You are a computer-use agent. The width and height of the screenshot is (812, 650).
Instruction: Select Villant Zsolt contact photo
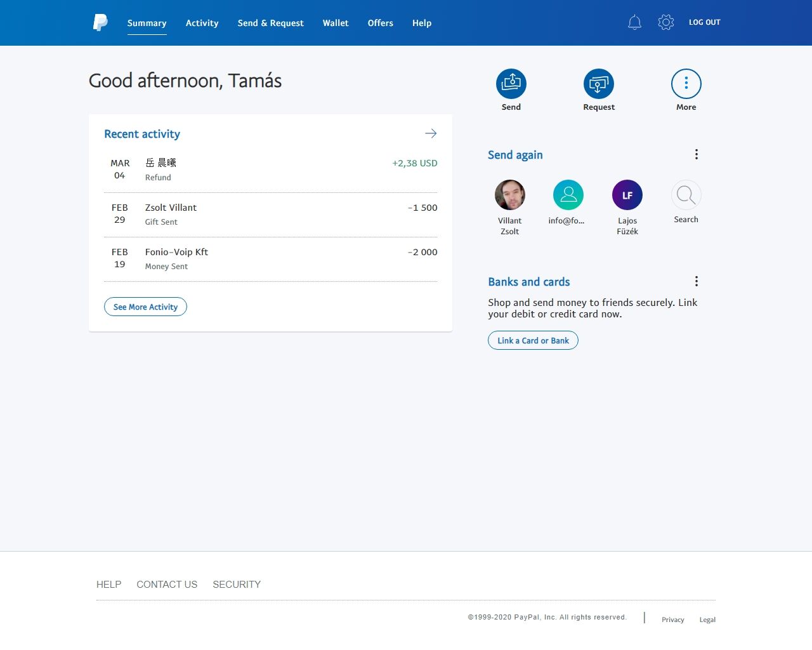pyautogui.click(x=510, y=195)
